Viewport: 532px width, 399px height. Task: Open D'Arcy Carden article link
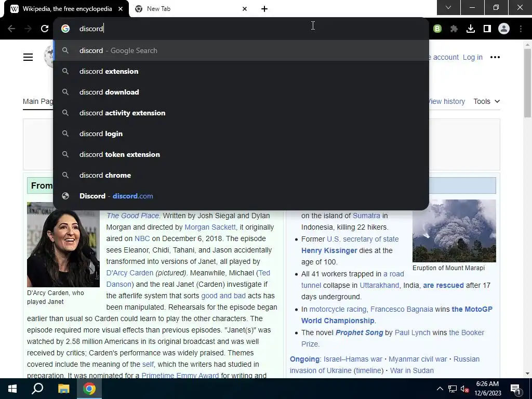129,273
